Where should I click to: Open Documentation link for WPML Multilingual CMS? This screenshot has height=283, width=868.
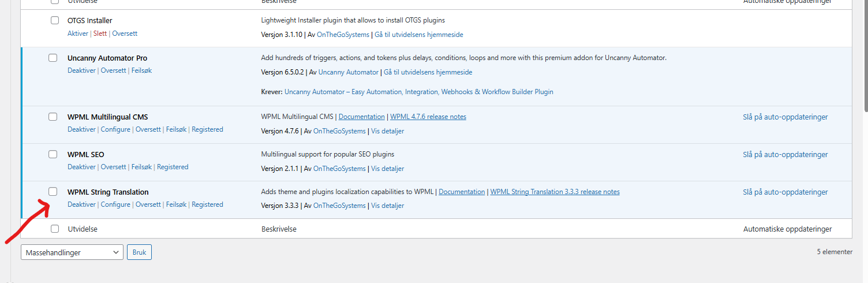click(362, 117)
